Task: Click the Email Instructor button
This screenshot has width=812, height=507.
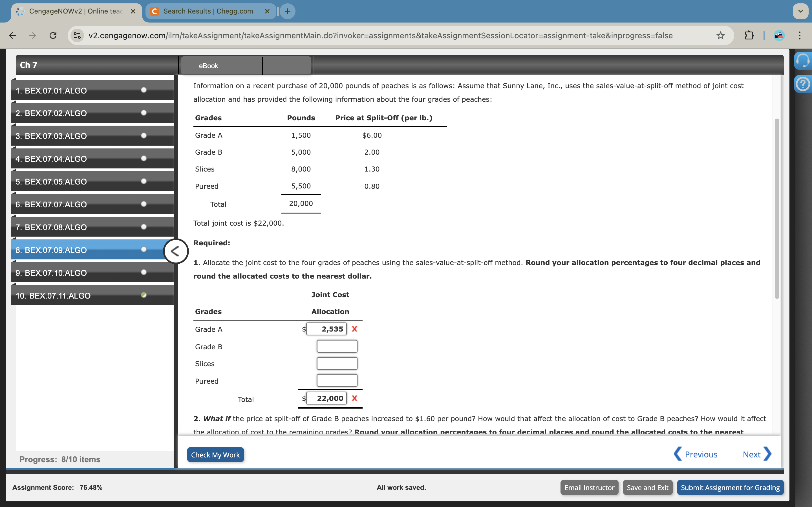Action: click(x=589, y=487)
